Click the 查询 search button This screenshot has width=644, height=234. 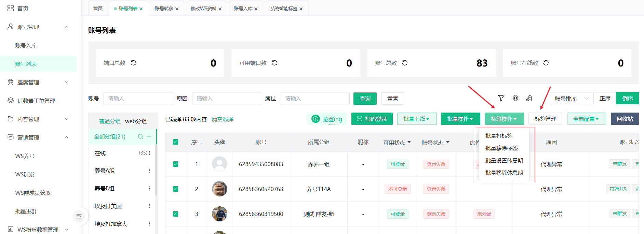pyautogui.click(x=365, y=98)
